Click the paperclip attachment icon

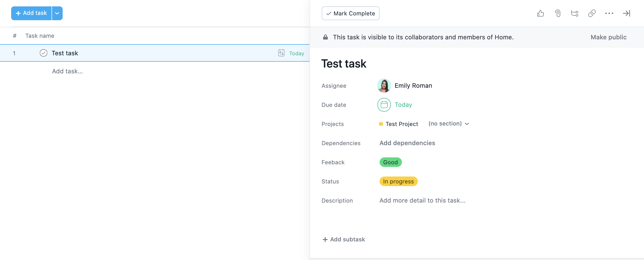[558, 13]
